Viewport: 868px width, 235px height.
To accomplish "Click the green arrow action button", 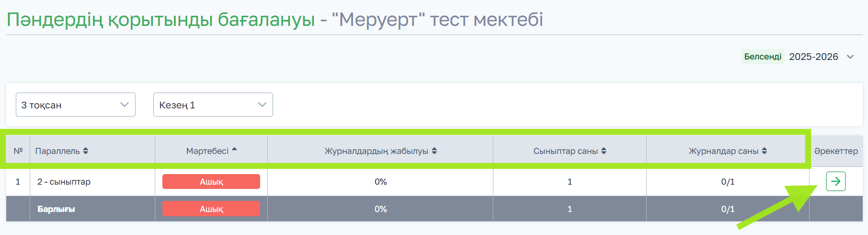I will (x=835, y=181).
